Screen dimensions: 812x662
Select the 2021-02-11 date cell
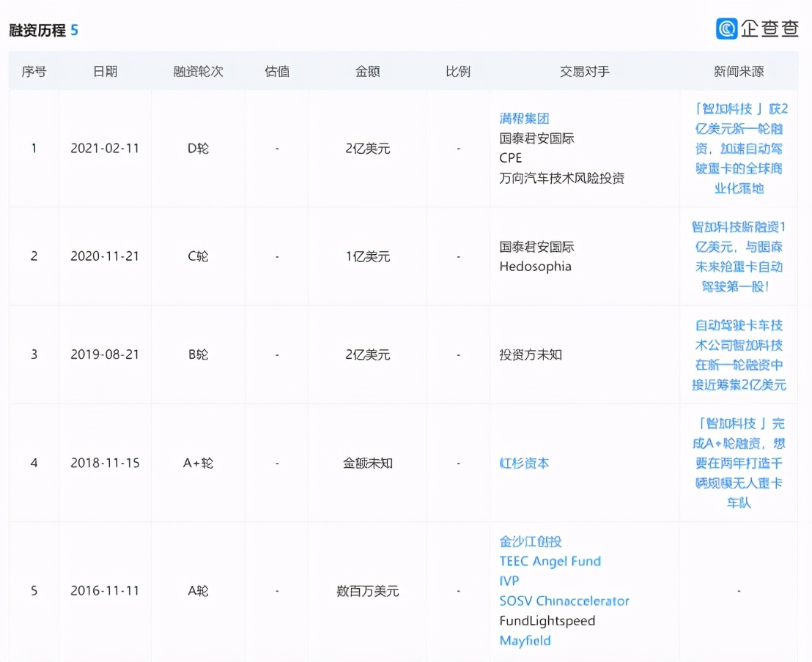105,148
